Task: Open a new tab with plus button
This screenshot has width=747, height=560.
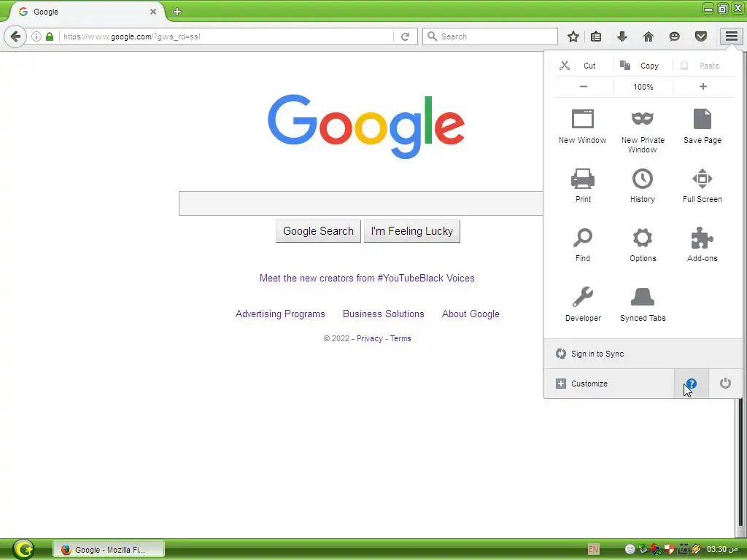Action: click(x=177, y=12)
